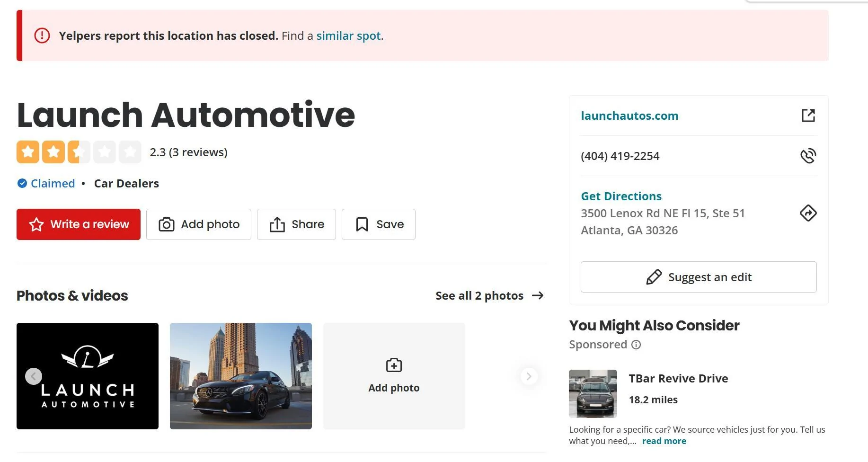868x462 pixels.
Task: Click the blue Claimed checkmark icon
Action: 22,183
